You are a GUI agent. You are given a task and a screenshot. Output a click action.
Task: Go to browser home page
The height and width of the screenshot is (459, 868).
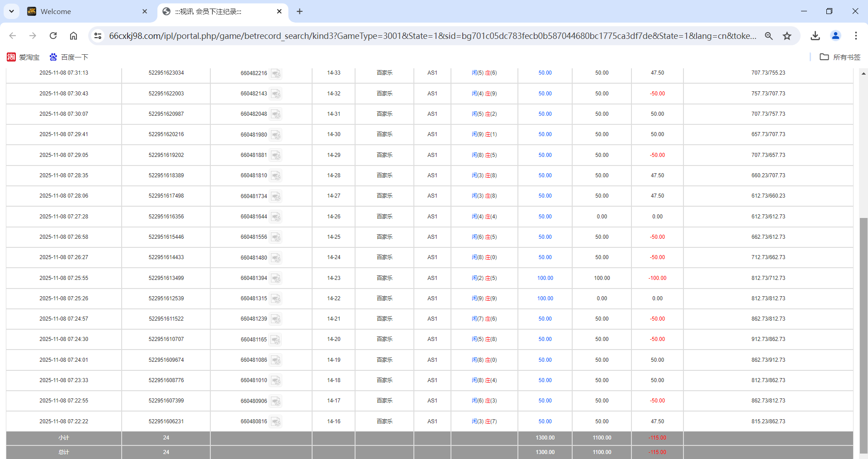point(73,36)
